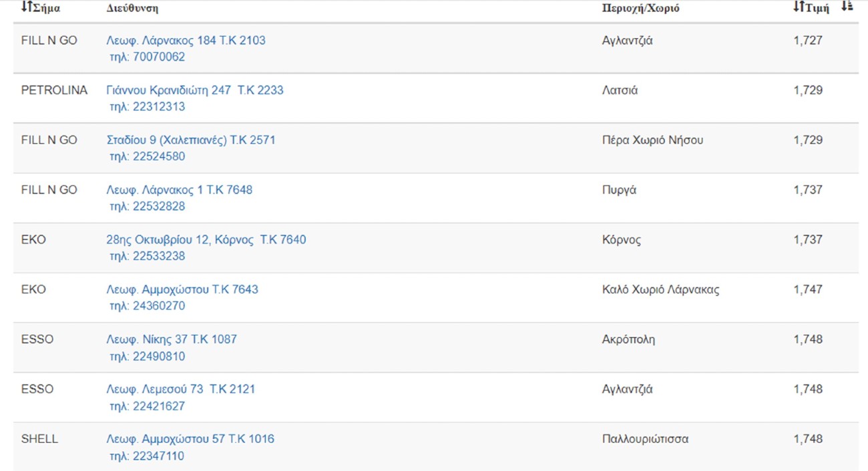Open Λεωφ. Λεμεσού 73 address link
Image resolution: width=868 pixels, height=471 pixels.
[x=180, y=389]
